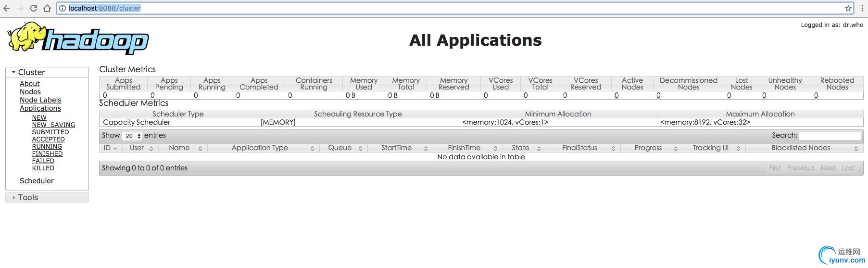Open the About link

click(29, 84)
